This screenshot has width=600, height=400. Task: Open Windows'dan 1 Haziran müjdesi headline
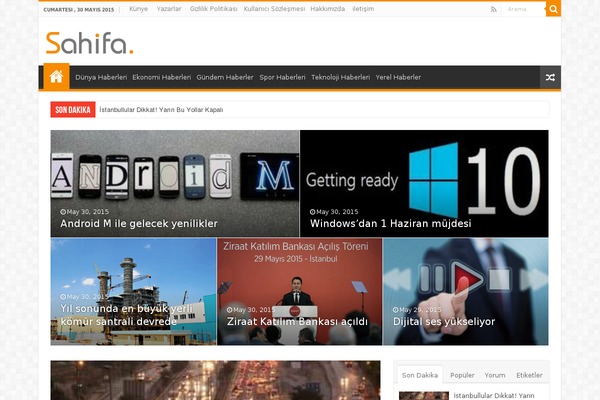pyautogui.click(x=391, y=224)
